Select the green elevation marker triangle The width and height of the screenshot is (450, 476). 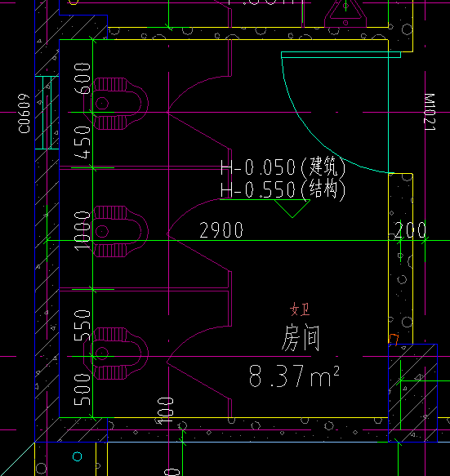coord(292,208)
